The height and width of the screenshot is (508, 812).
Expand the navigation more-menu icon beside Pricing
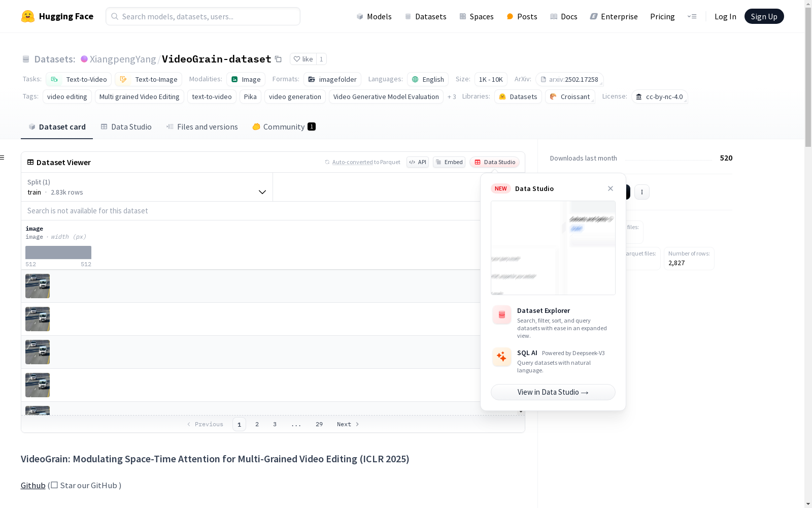click(x=692, y=16)
